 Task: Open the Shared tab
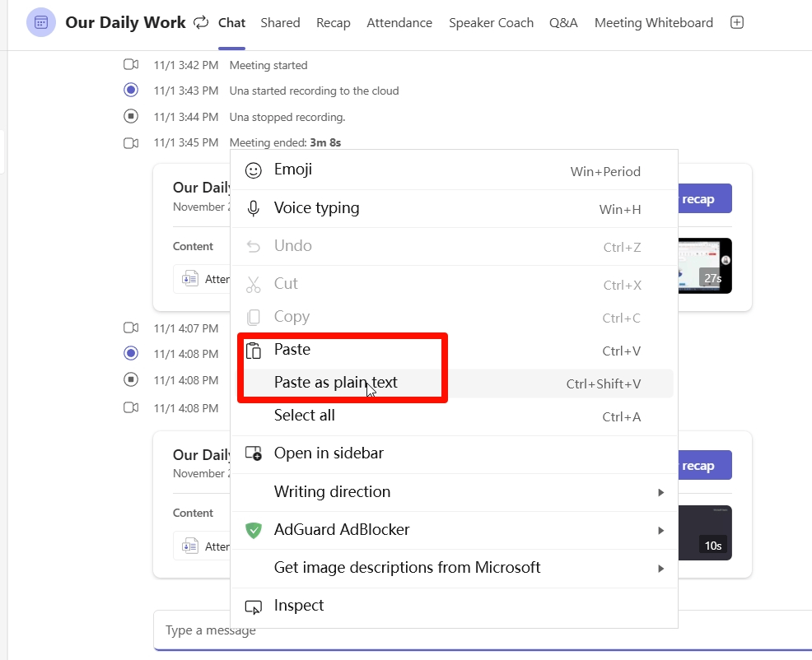(280, 23)
